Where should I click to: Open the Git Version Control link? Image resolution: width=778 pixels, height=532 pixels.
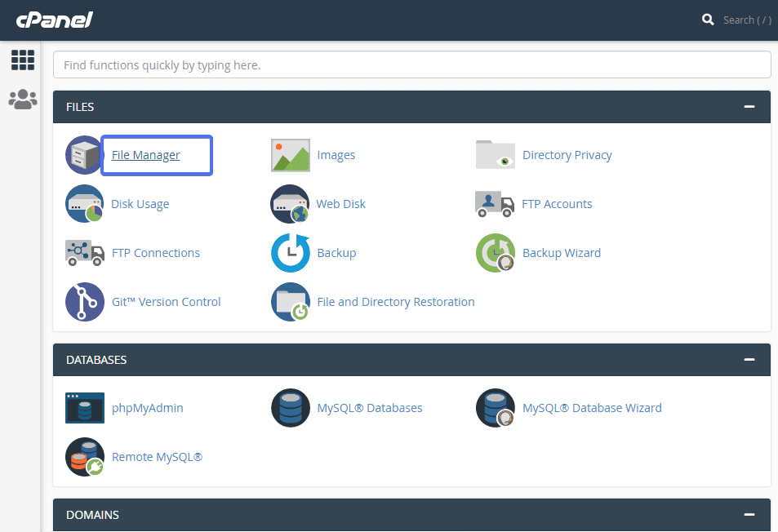point(167,302)
